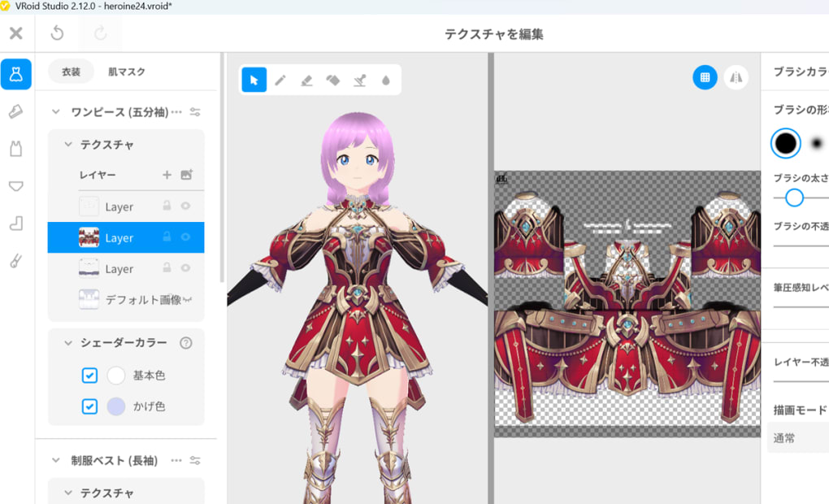Collapse the テクスチャ section under 制服ベスト
Viewport: 829px width, 504px height.
click(x=67, y=493)
